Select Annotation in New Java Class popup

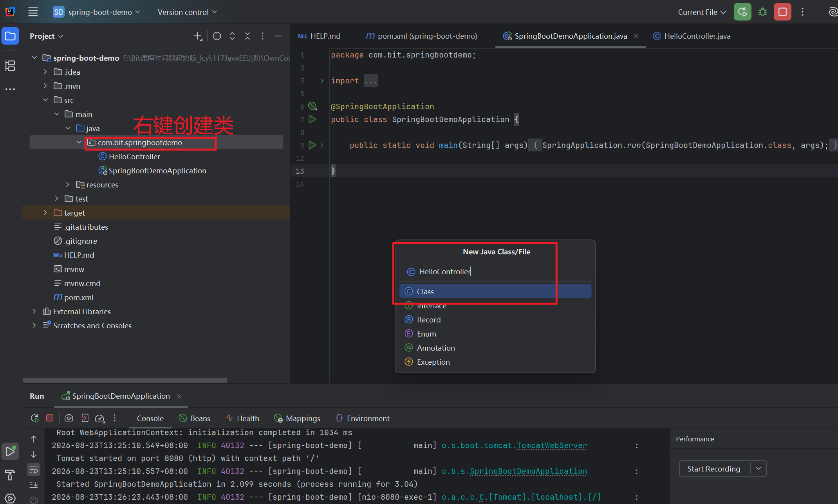(495, 348)
